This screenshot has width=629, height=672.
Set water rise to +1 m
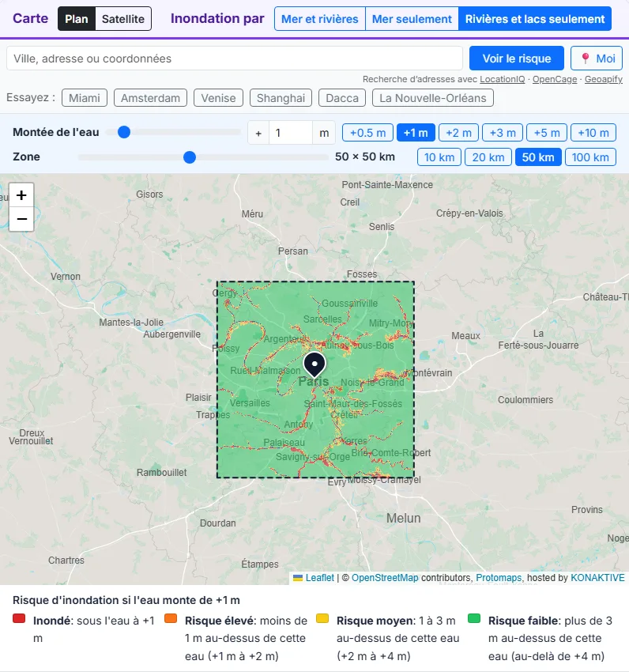coord(416,133)
